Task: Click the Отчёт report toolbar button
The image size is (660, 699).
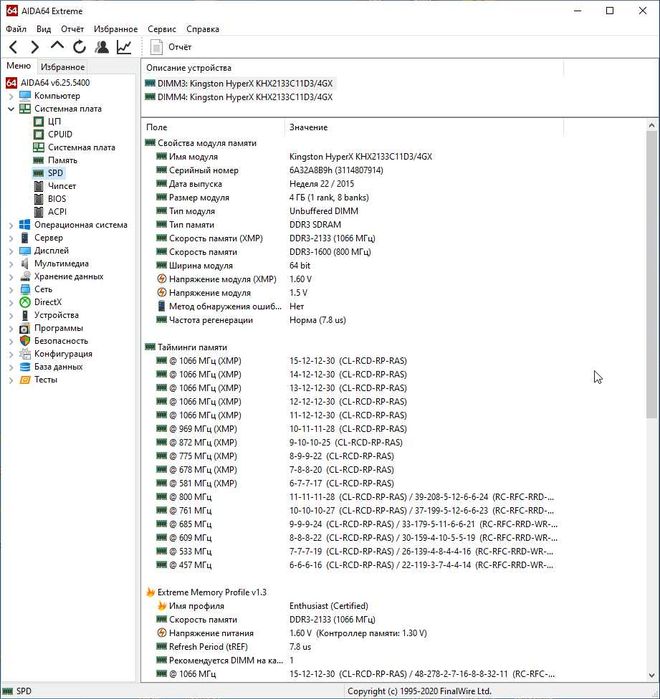Action: tap(171, 47)
